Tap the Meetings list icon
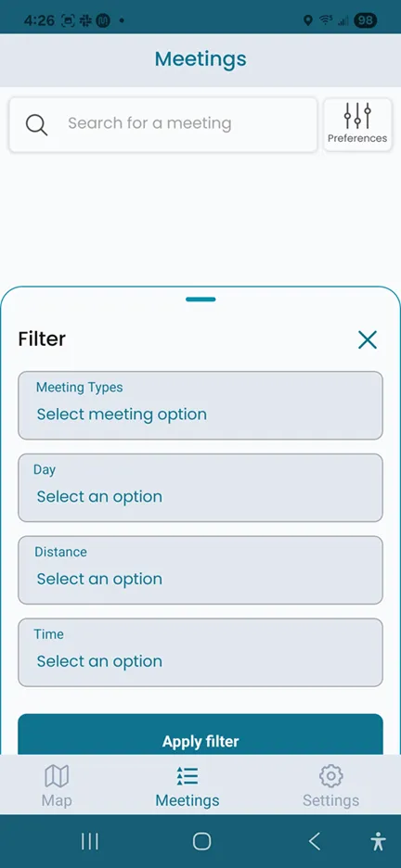Viewport: 401px width, 868px height. click(x=188, y=775)
